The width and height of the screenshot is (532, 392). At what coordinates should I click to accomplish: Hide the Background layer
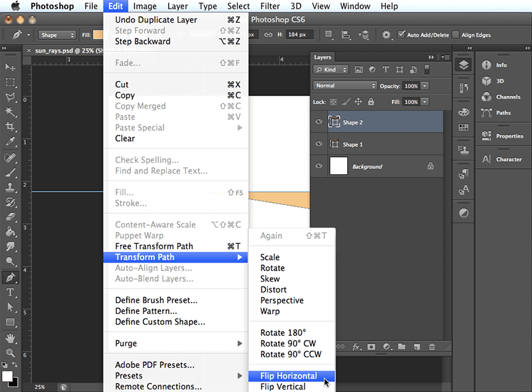[x=318, y=166]
